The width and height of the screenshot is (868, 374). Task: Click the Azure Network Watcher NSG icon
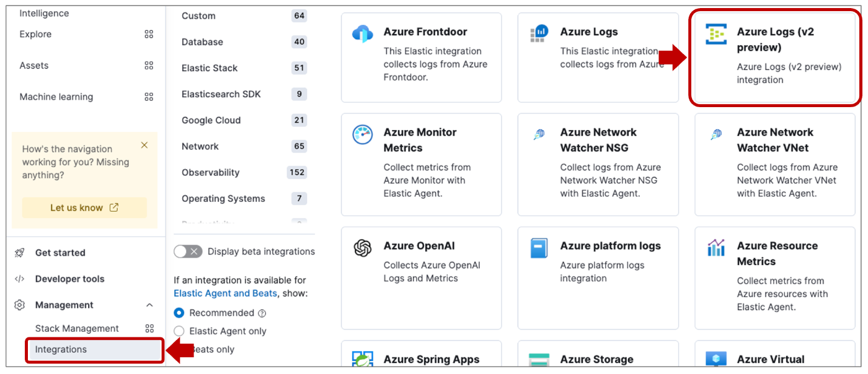point(539,134)
